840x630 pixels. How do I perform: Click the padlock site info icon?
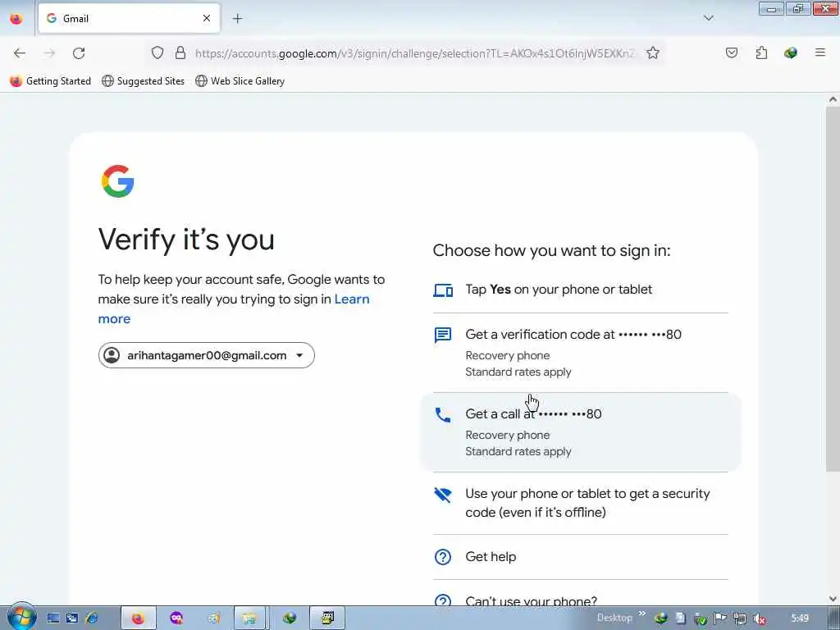click(180, 52)
